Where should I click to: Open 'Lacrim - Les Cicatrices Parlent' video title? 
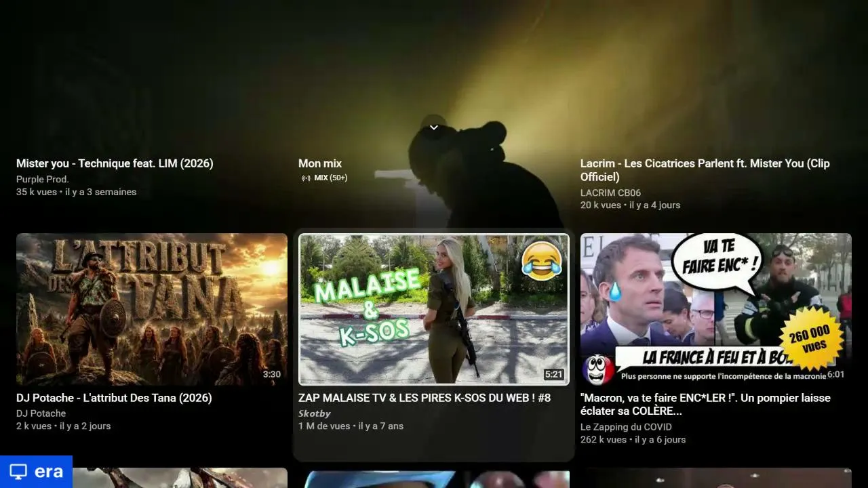(705, 170)
